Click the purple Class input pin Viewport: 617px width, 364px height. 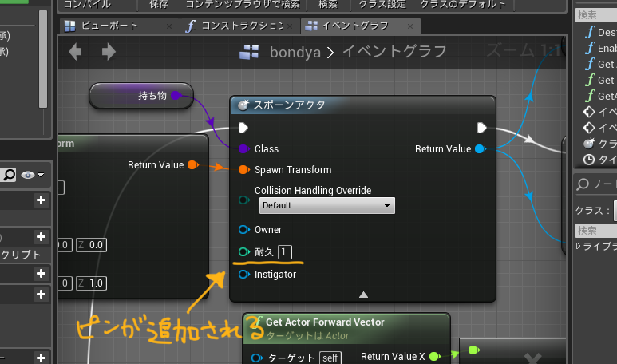[x=243, y=148]
